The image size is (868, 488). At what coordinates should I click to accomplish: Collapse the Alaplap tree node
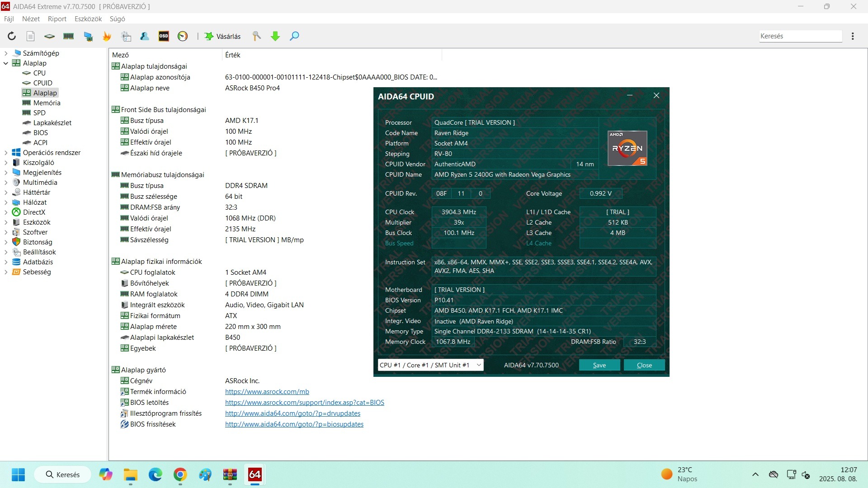click(x=6, y=63)
